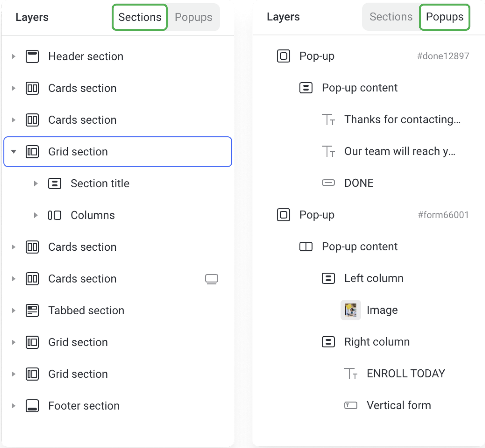The height and width of the screenshot is (448, 485).
Task: Select the Thanks for contacting text layer
Action: 402,120
